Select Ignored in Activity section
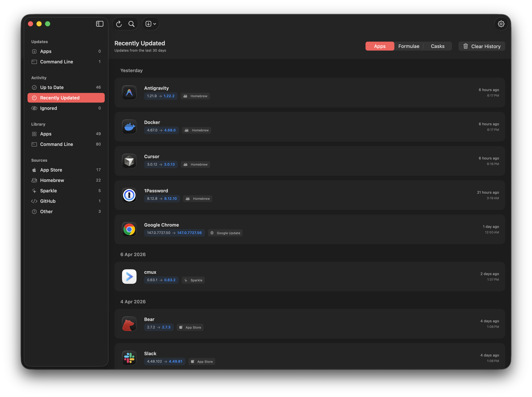The width and height of the screenshot is (532, 397). coord(48,108)
